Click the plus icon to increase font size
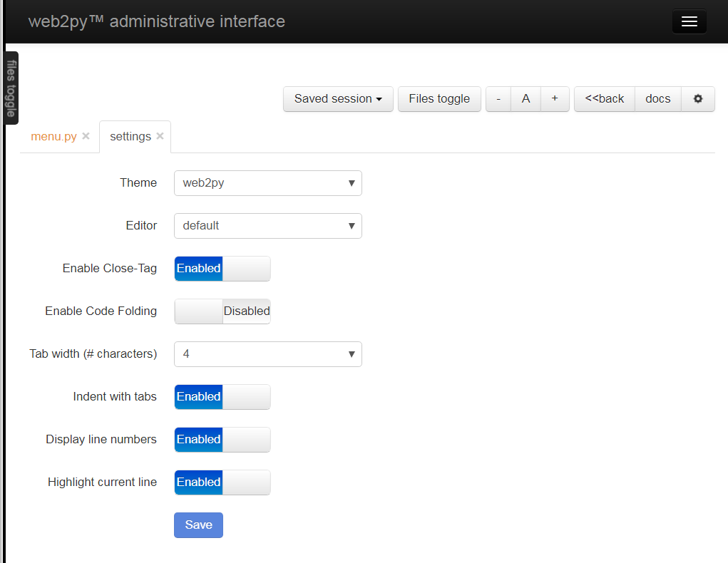This screenshot has height=563, width=728. coord(555,98)
